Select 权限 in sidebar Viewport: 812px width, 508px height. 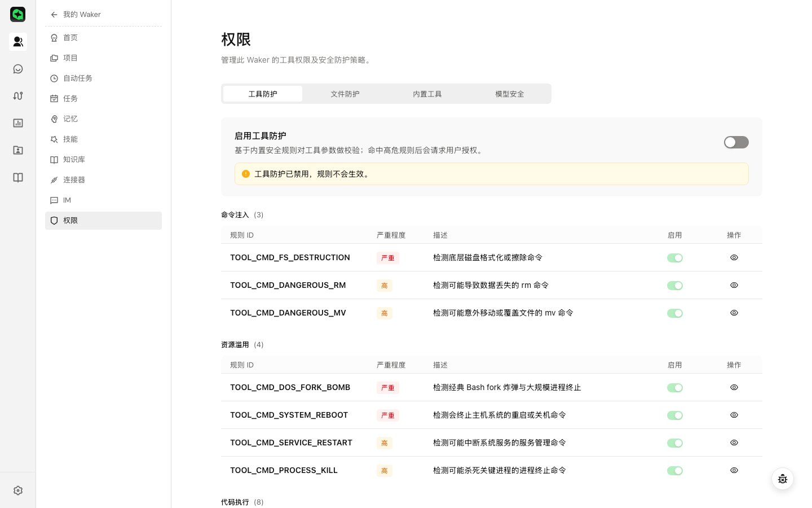103,221
